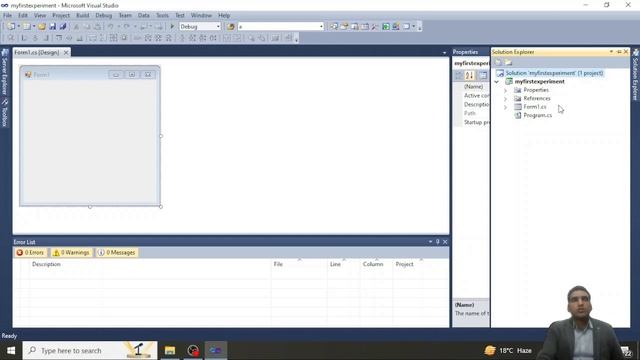Close the Form1.cs [Design] tab
The height and width of the screenshot is (360, 640).
pyautogui.click(x=66, y=53)
